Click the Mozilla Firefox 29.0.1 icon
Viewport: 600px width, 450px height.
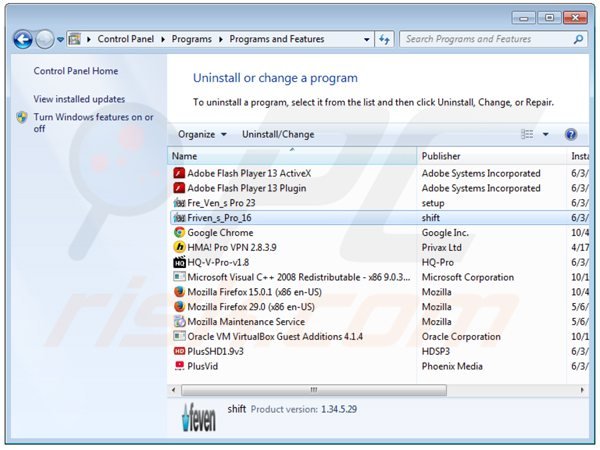pos(179,307)
